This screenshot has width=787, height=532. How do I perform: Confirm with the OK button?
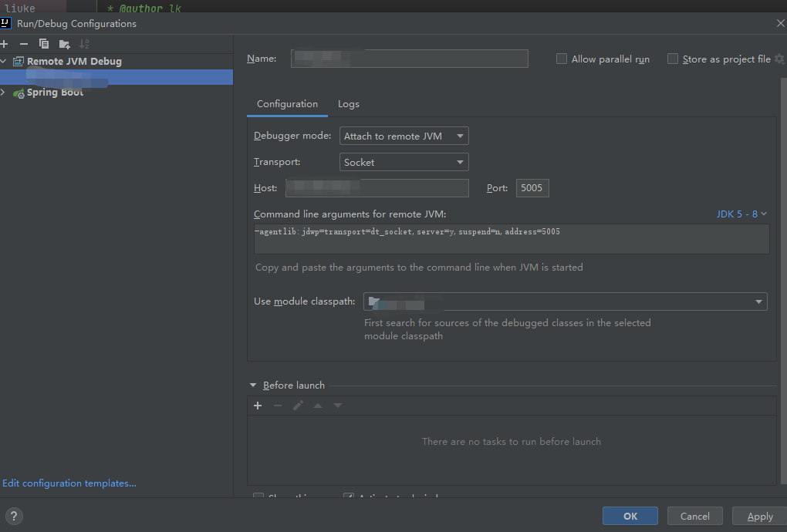point(630,516)
